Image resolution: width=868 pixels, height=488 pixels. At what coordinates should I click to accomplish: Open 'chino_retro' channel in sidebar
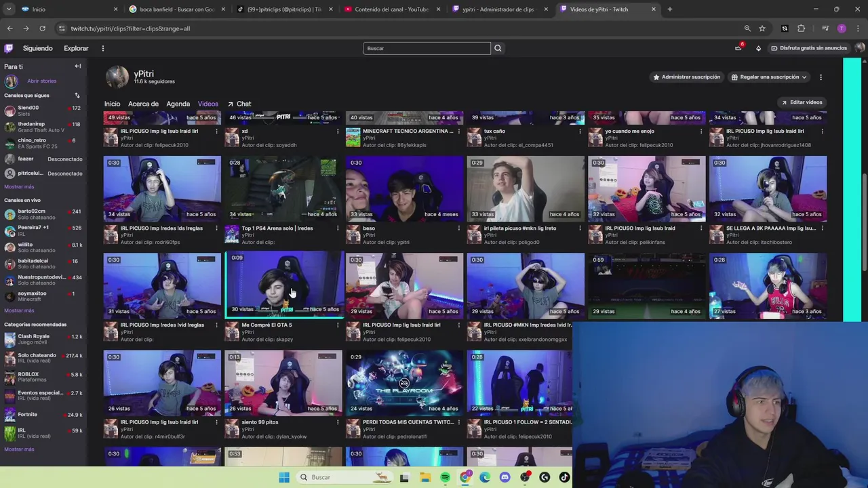(42, 143)
